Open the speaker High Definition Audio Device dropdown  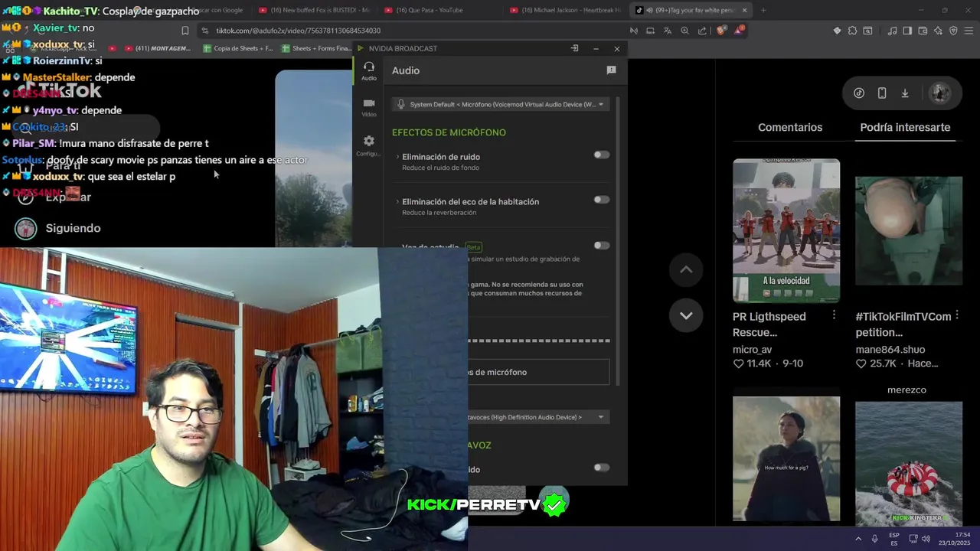[539, 417]
